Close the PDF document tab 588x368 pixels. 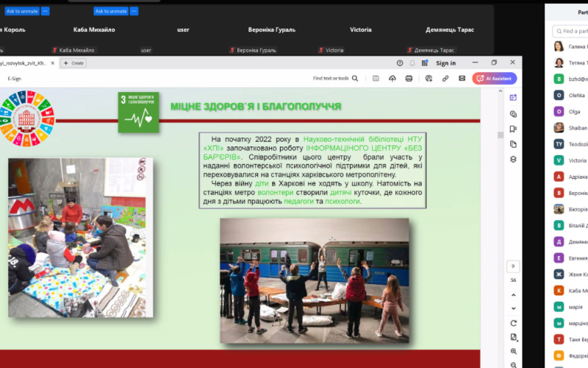(52, 63)
